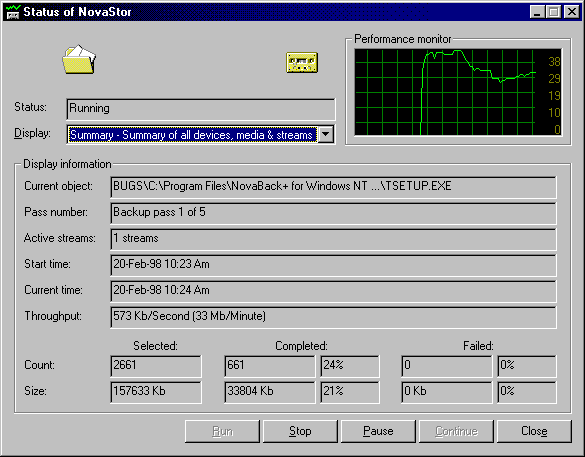
Task: Click the Status field showing Running
Action: coord(201,109)
